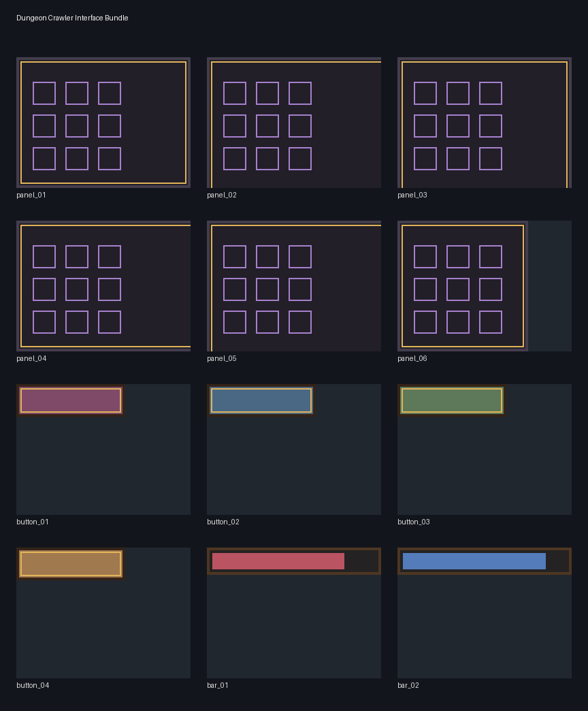Click the button_02 caption
588x711 pixels.
(x=223, y=522)
